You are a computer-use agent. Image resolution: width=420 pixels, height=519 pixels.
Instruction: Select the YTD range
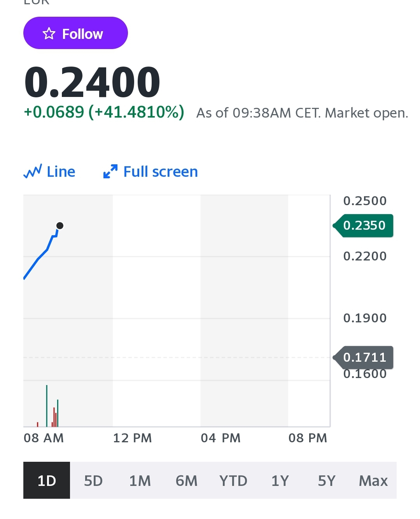click(x=233, y=480)
